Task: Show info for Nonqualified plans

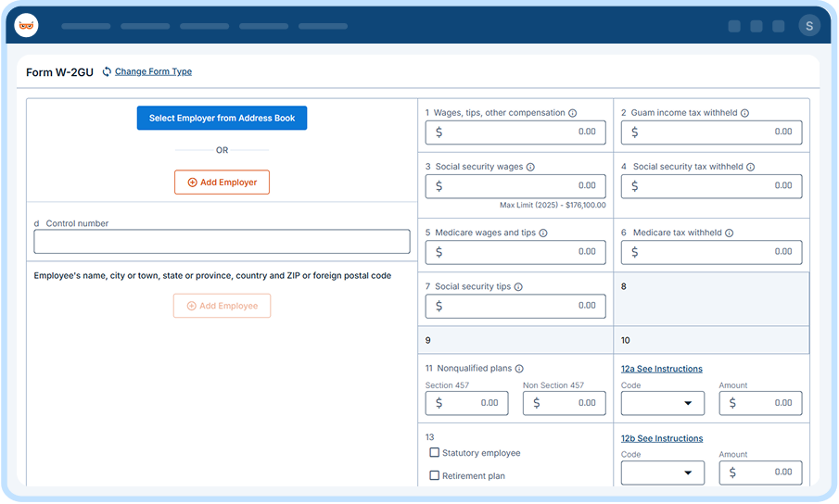Action: coord(519,369)
